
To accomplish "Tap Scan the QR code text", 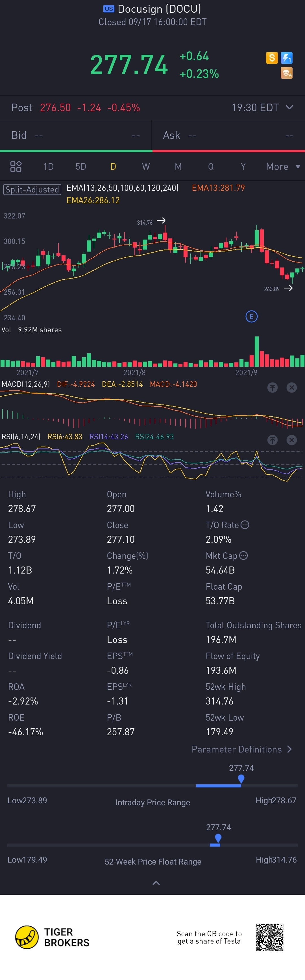I will tap(209, 937).
